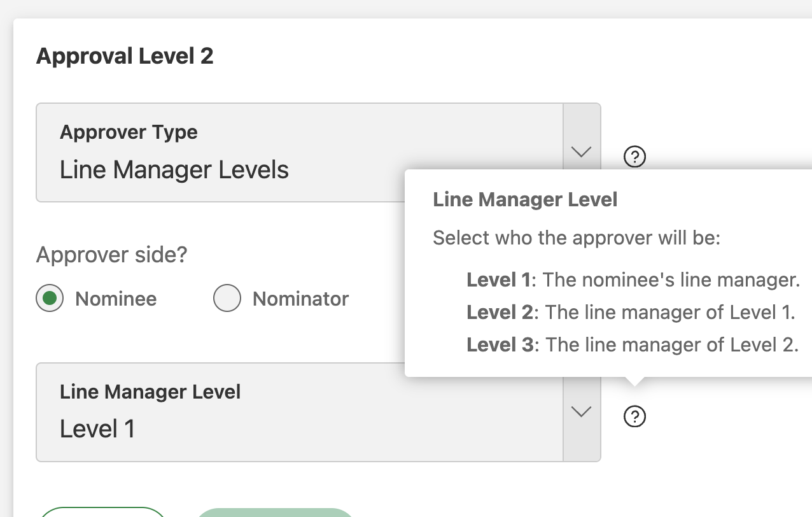Click the green outlined button at the bottom
The width and height of the screenshot is (812, 517).
(102, 514)
